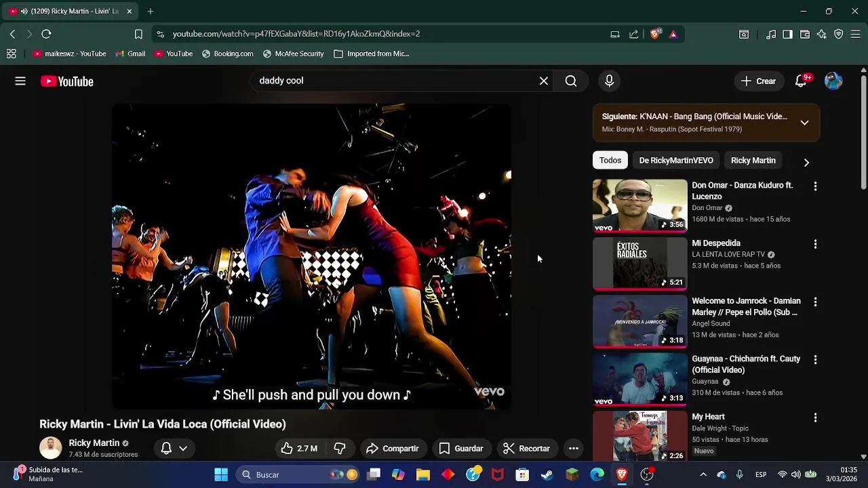
Task: Open more actions ellipsis below video
Action: tap(574, 449)
